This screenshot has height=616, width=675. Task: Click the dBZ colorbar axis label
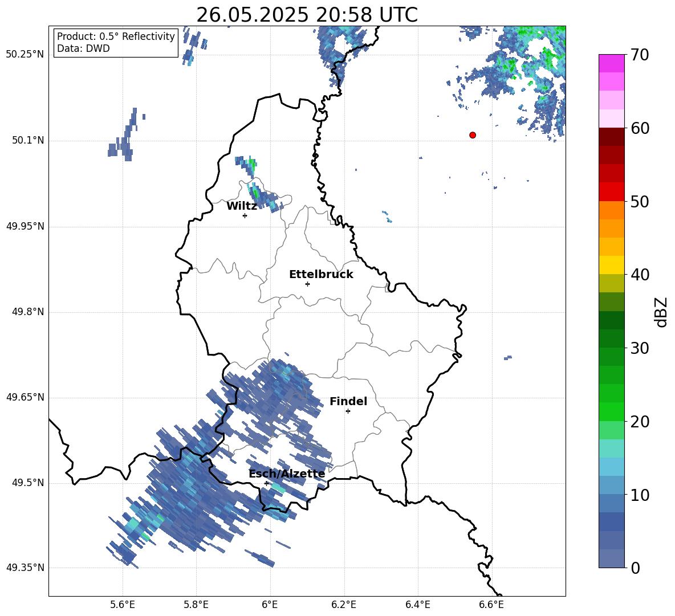pyautogui.click(x=661, y=312)
